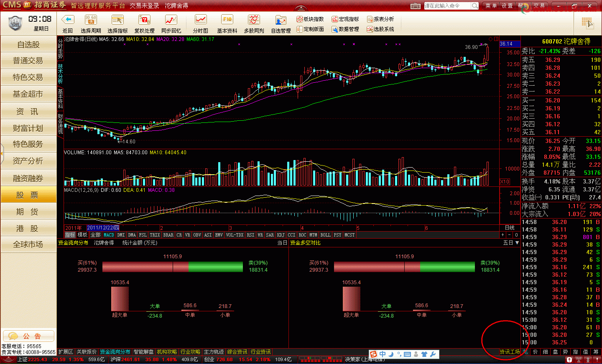This screenshot has width=602, height=364.
Task: Select the 模板 template tab
Action: tap(83, 235)
